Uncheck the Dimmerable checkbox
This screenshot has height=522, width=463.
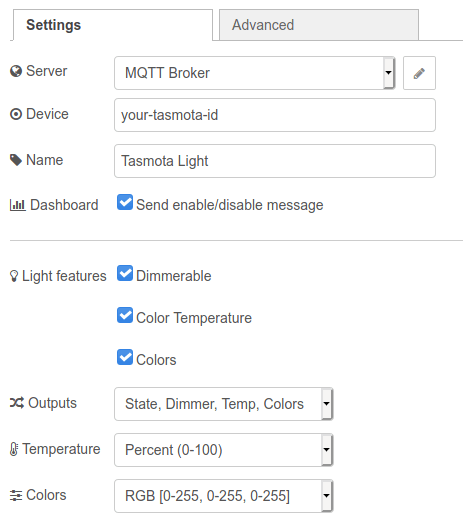pos(125,273)
